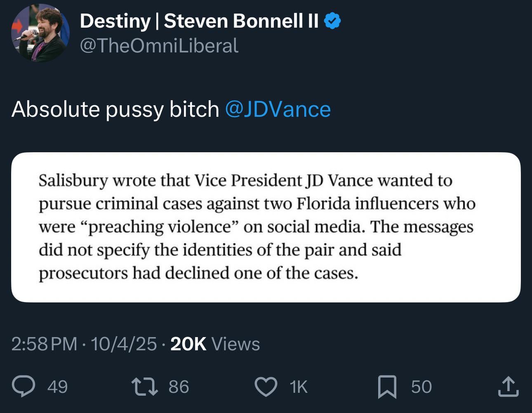
Task: Click the display name Destiny | Steven Bonnell II
Action: tap(199, 21)
